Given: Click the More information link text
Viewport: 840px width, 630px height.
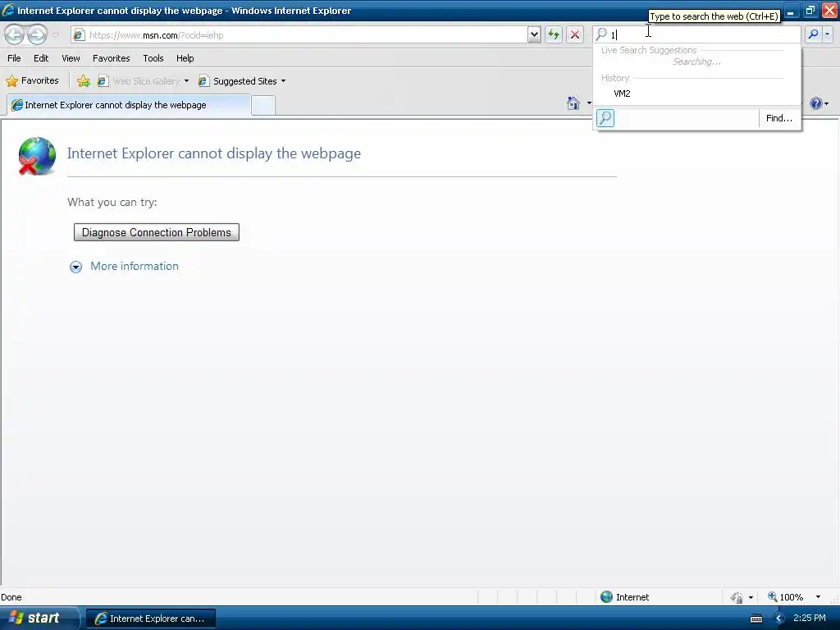Looking at the screenshot, I should click(135, 267).
